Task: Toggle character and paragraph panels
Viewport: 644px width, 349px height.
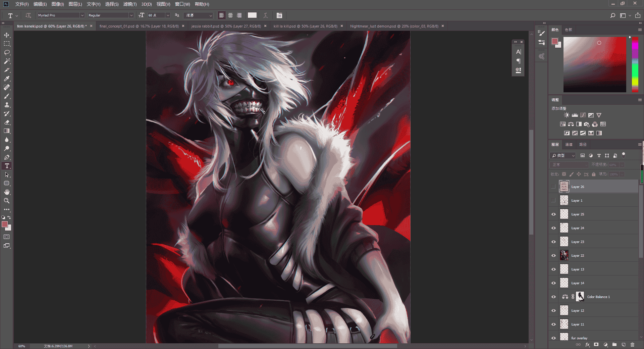Action: pyautogui.click(x=279, y=15)
